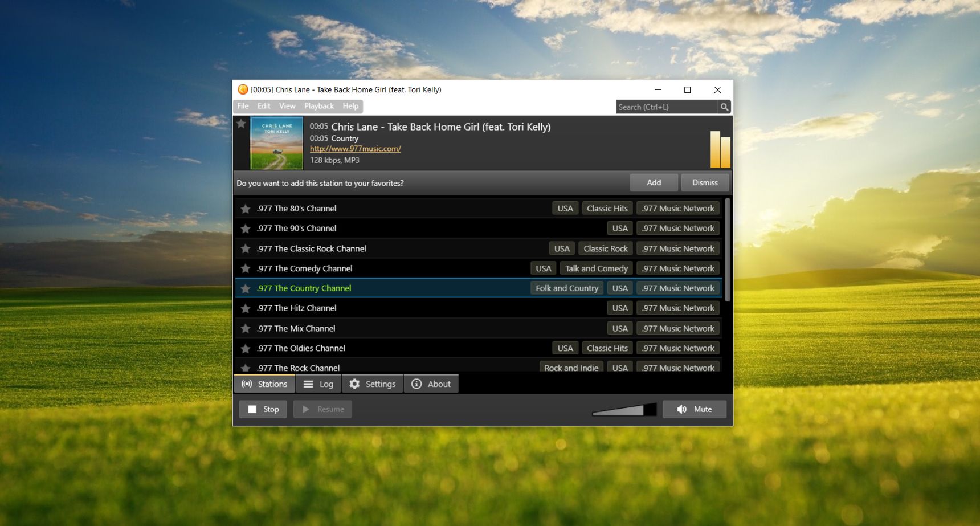Click .977 Music Network tag on Mix Channel

pyautogui.click(x=678, y=328)
